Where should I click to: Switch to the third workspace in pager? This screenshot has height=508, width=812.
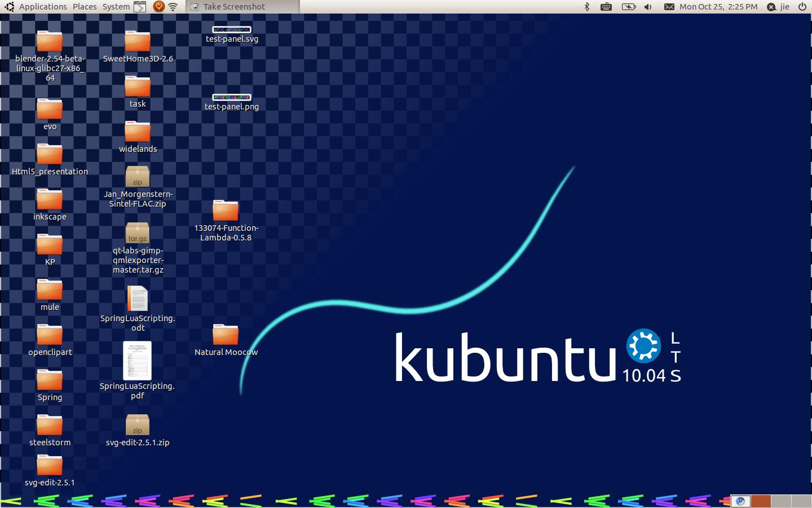point(780,501)
